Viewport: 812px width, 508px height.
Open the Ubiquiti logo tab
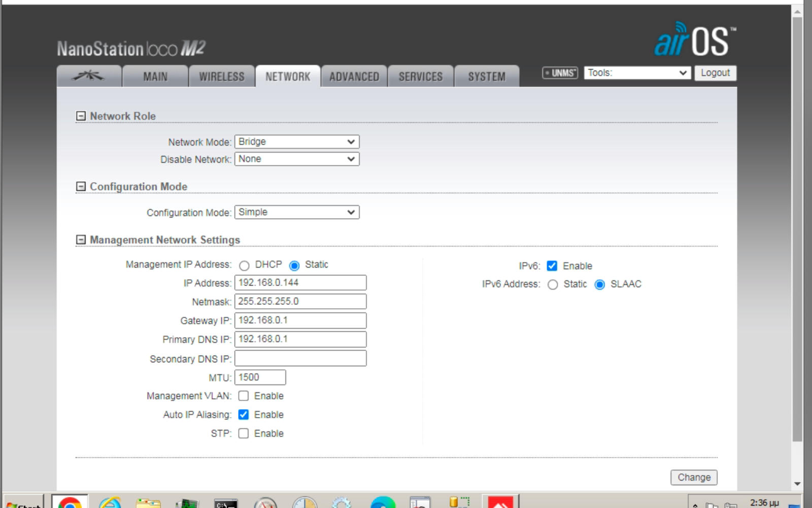89,76
